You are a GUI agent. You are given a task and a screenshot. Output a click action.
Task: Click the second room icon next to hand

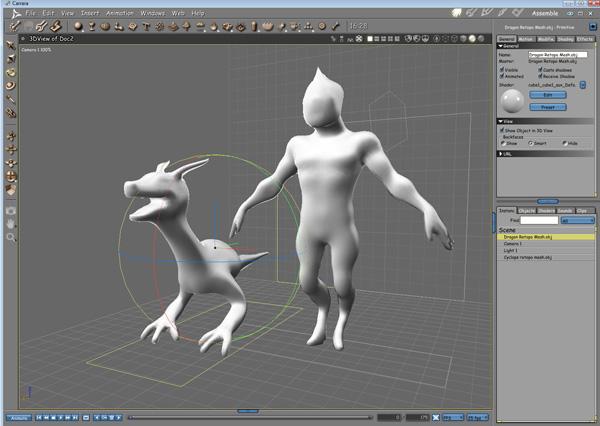[x=471, y=13]
